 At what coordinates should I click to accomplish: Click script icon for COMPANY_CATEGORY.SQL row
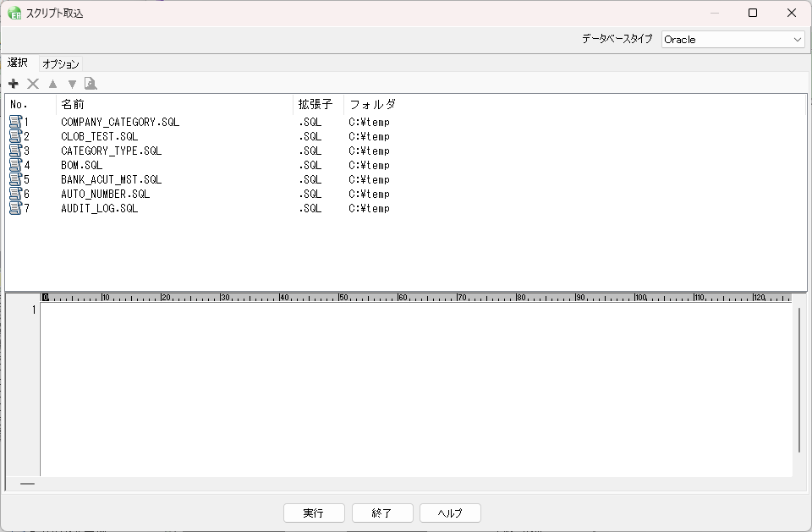pos(15,123)
